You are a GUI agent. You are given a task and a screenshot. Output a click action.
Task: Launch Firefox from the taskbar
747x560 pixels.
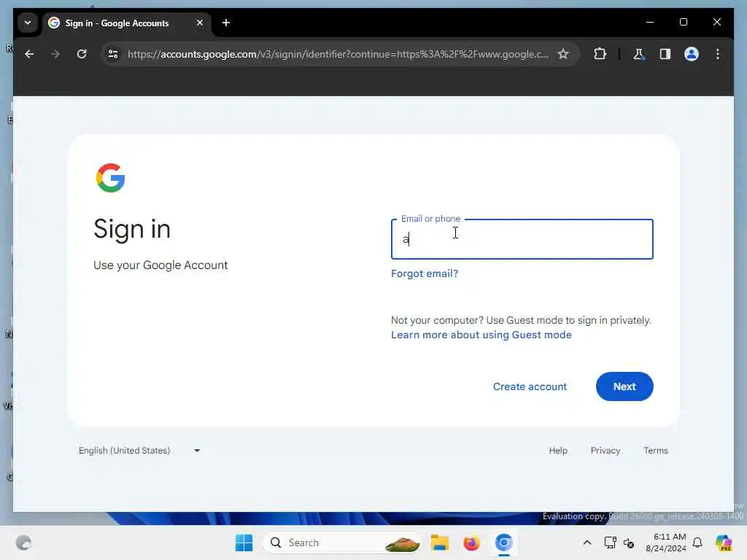(472, 542)
